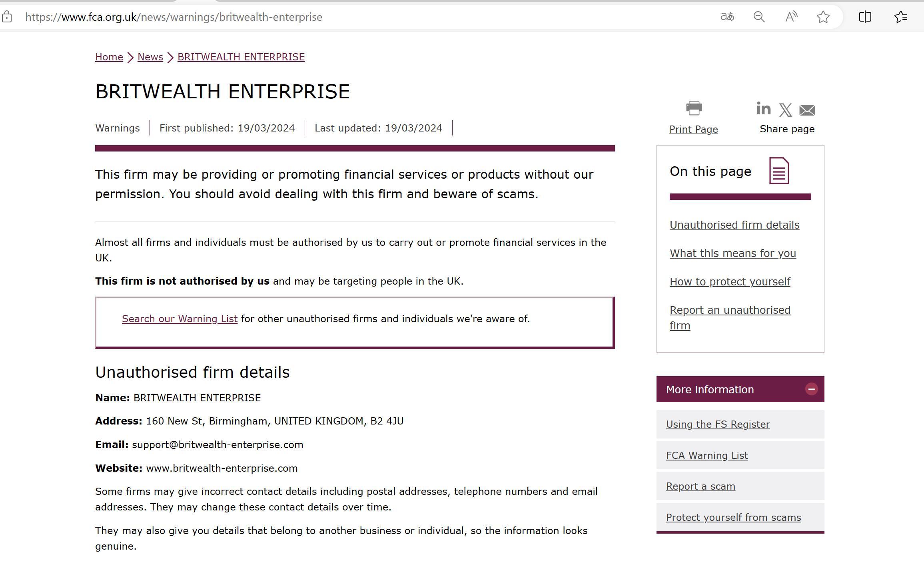Open the favorites list icon
This screenshot has width=924, height=576.
(x=900, y=17)
